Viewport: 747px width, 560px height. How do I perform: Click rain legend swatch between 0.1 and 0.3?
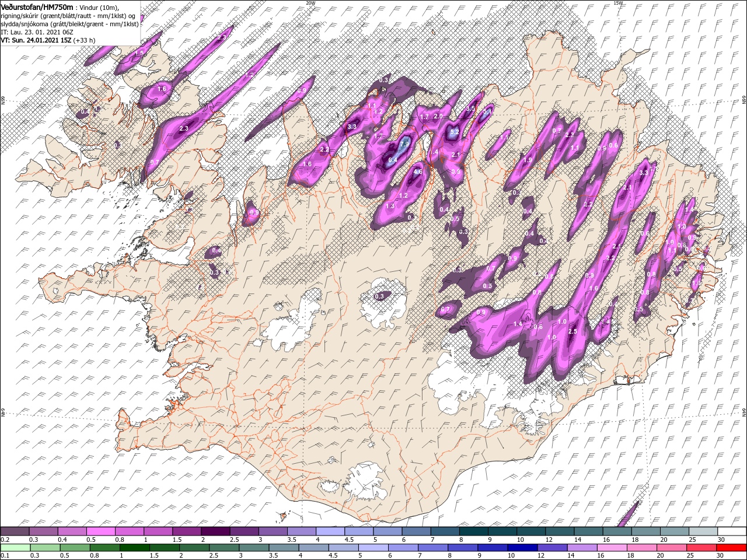15,547
